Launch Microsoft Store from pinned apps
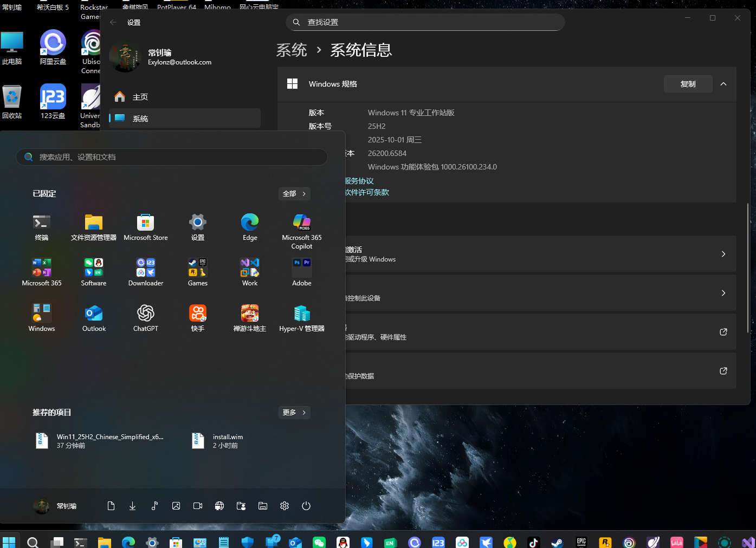The width and height of the screenshot is (756, 548). point(146,227)
